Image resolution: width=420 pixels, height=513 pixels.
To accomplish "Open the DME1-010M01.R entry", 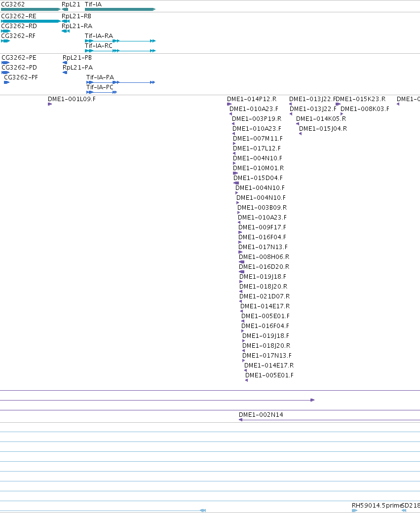I will click(x=258, y=168).
